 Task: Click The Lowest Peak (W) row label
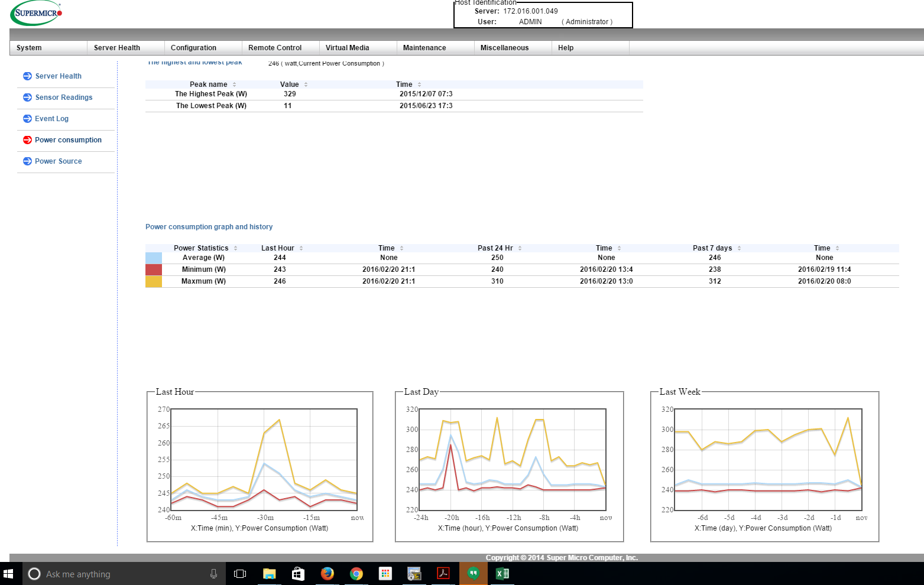click(x=211, y=106)
